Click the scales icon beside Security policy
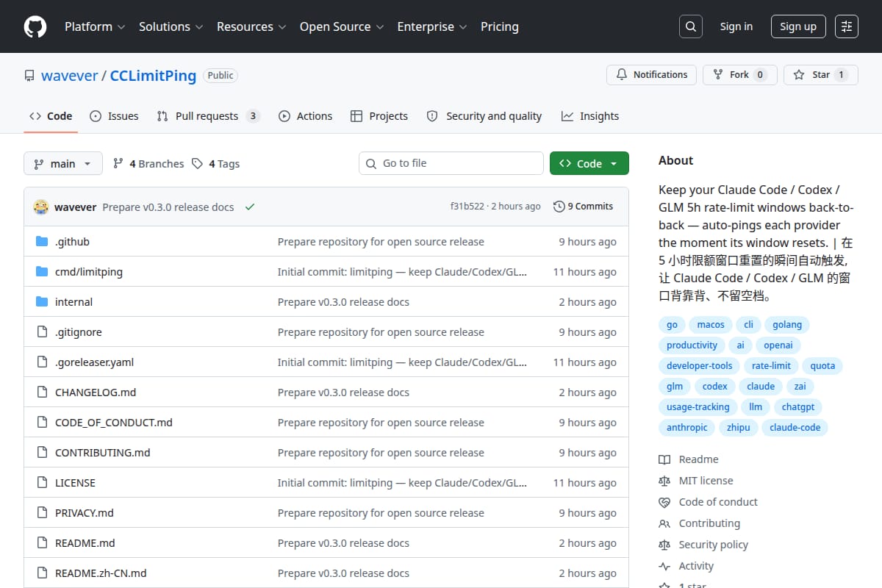Viewport: 882px width, 588px height. click(664, 545)
